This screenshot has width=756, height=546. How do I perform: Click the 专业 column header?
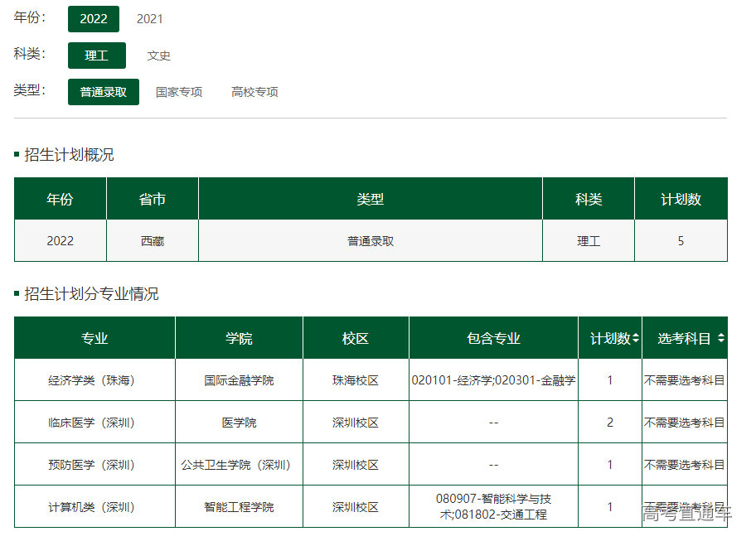click(x=94, y=338)
